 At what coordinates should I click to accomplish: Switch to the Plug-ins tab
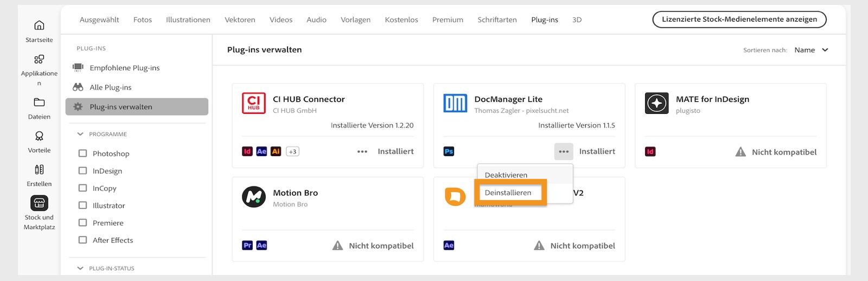click(545, 20)
